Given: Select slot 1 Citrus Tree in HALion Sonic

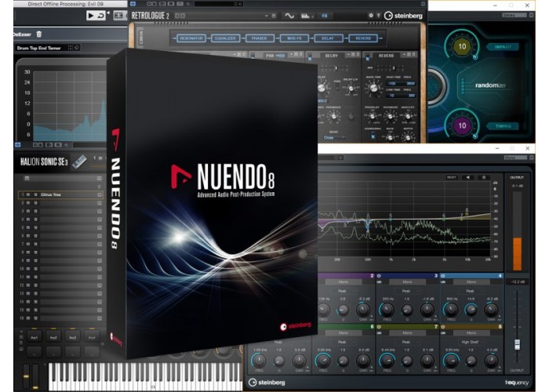Looking at the screenshot, I should (60, 194).
